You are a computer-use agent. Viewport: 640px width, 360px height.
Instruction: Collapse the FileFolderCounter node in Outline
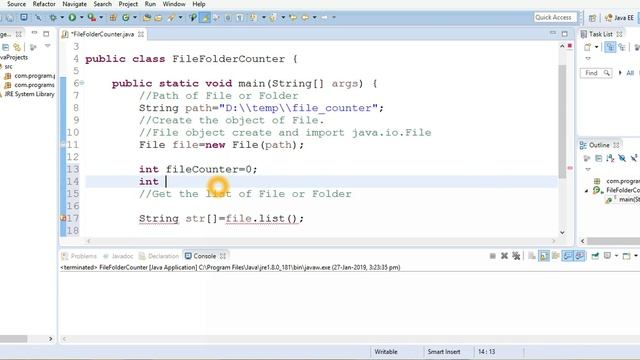point(587,191)
